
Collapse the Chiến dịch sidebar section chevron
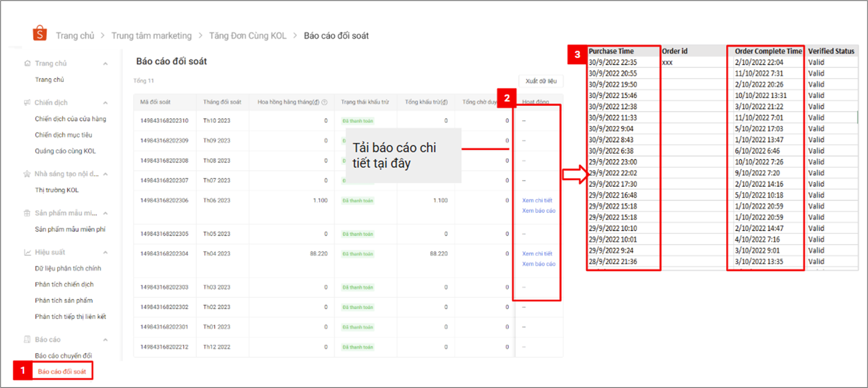pyautogui.click(x=105, y=103)
